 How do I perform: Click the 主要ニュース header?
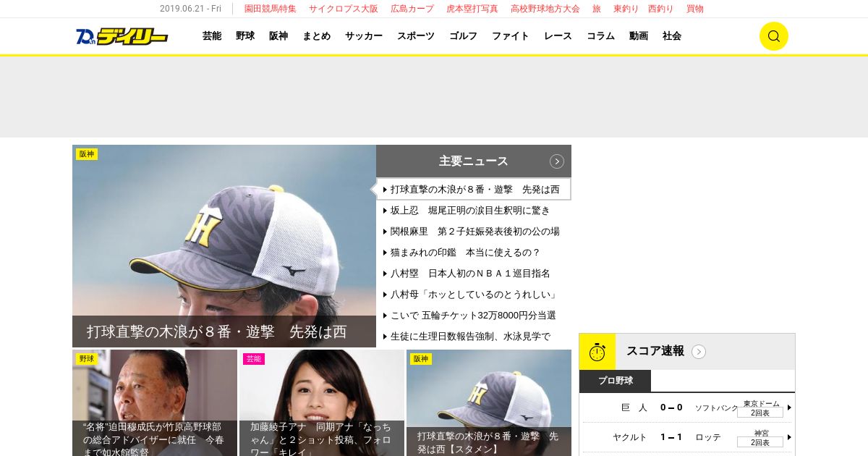(x=474, y=161)
